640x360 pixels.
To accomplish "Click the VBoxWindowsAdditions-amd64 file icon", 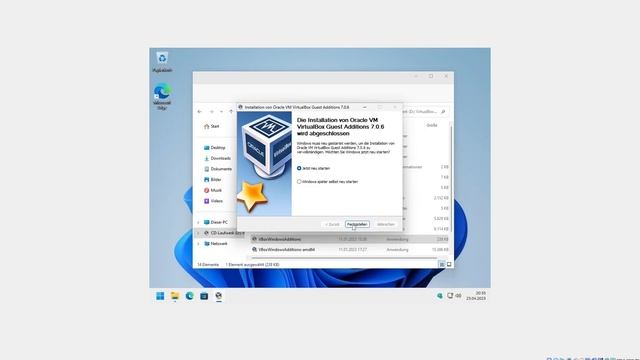I will [x=255, y=249].
